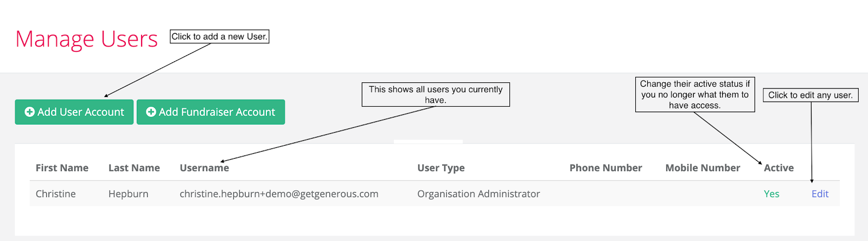The image size is (868, 241).
Task: Select the Mobile Number column header
Action: pos(703,168)
